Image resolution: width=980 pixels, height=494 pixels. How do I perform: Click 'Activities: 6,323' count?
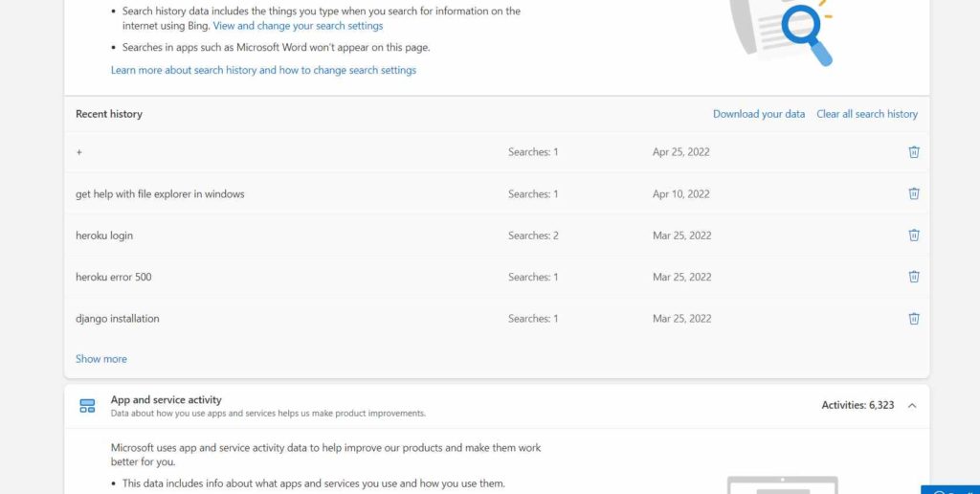pyautogui.click(x=857, y=406)
